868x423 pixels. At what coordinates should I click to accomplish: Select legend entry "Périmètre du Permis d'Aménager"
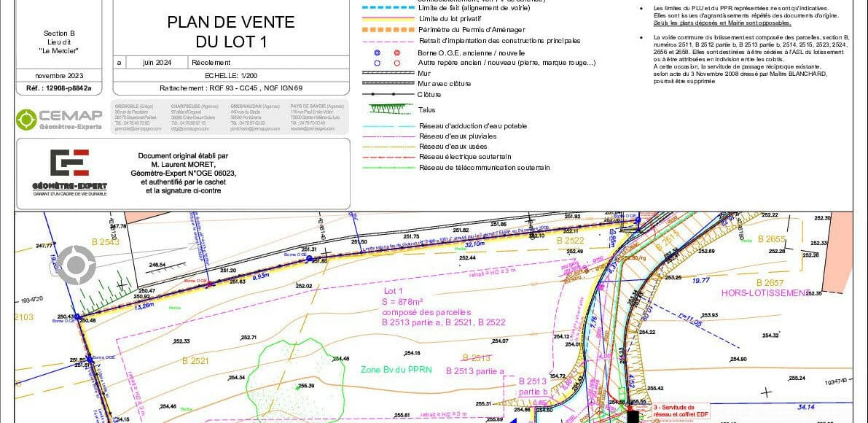tap(472, 30)
